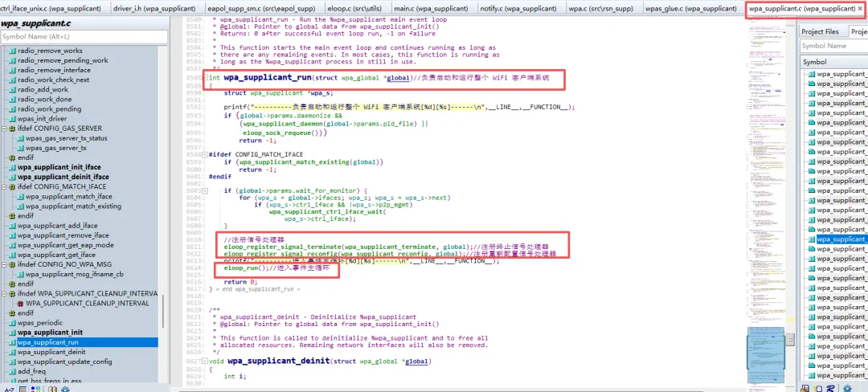Click the open book icon in symbol toolbar
Viewport: 868px width, 392px height.
[x=52, y=390]
